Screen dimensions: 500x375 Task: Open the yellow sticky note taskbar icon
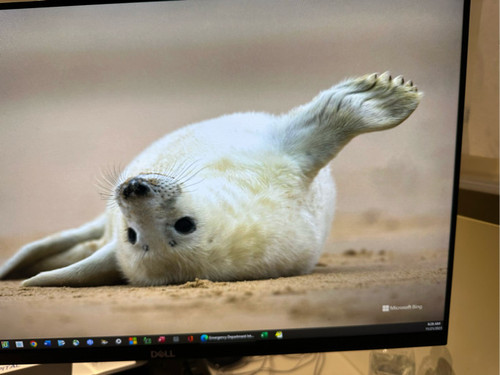coord(279,334)
